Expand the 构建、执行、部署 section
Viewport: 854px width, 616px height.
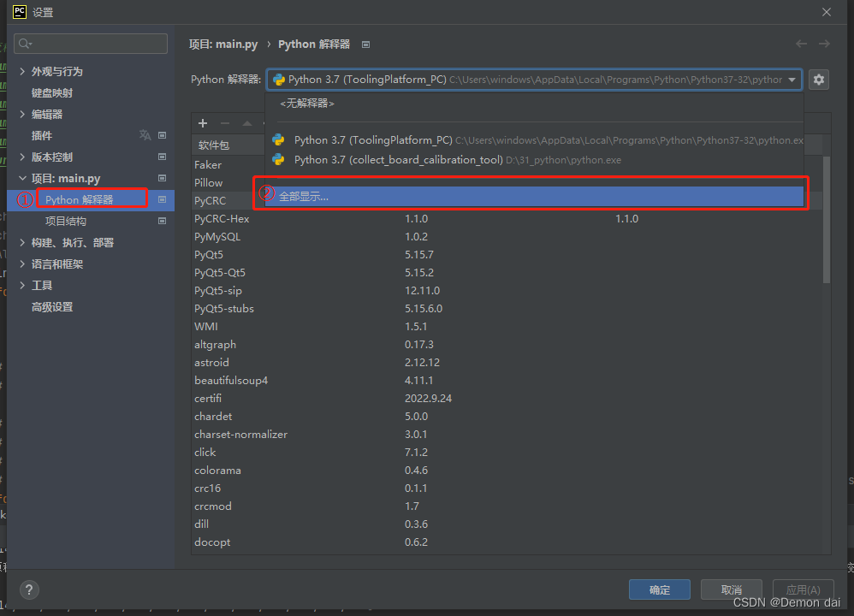tap(22, 242)
